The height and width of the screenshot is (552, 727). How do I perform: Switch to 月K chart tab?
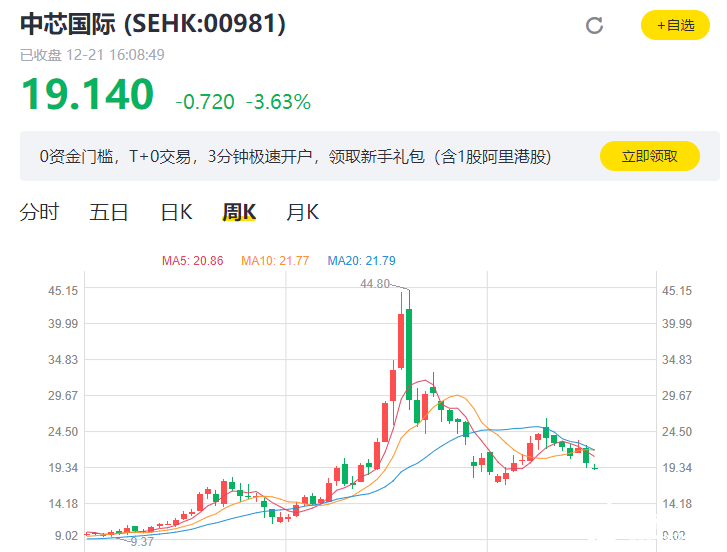pos(303,212)
